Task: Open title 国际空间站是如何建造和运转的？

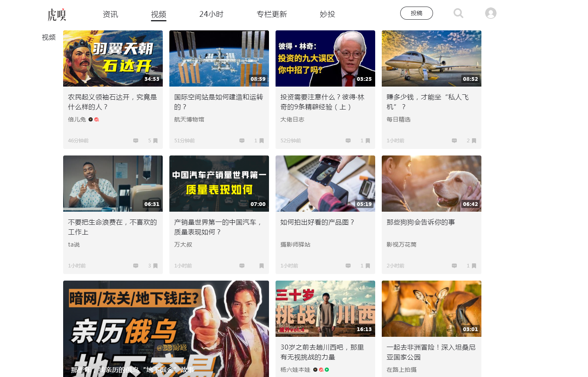Action: click(x=219, y=102)
